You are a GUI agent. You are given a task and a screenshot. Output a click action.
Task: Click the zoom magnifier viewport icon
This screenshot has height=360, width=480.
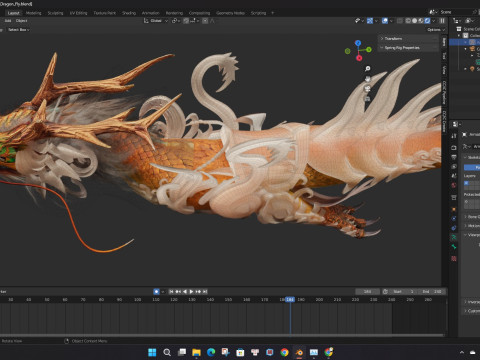(x=367, y=69)
